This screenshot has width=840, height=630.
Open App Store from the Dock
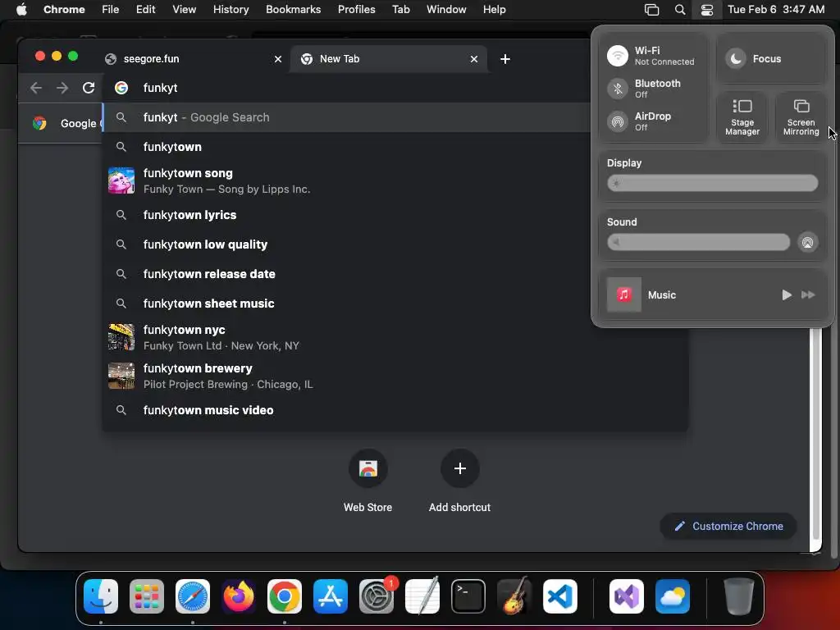tap(331, 596)
